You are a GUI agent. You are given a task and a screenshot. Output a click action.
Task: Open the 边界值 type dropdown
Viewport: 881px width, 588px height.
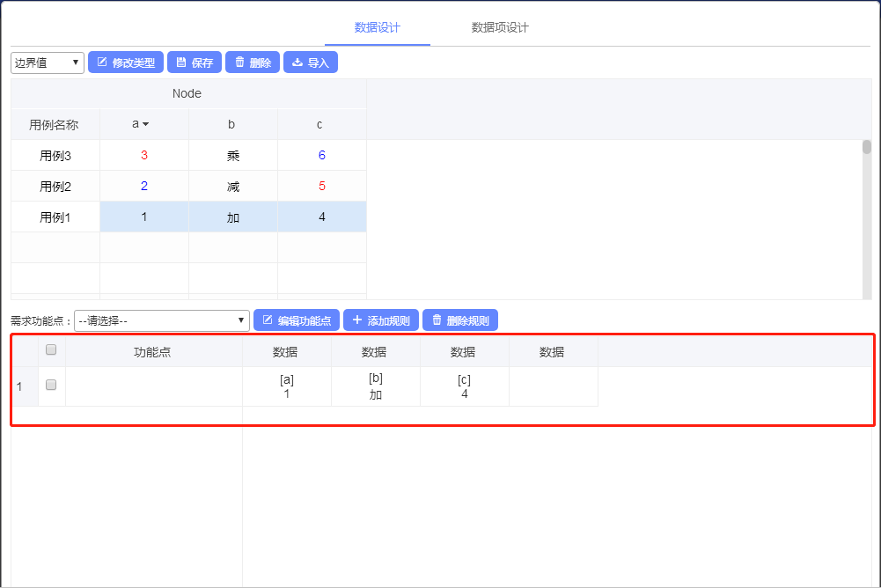[x=48, y=62]
